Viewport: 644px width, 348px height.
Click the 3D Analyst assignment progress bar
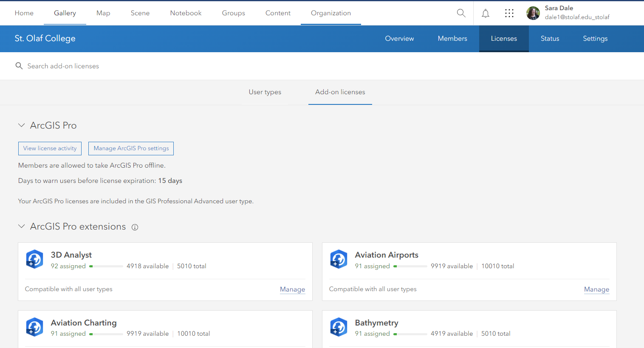(105, 266)
